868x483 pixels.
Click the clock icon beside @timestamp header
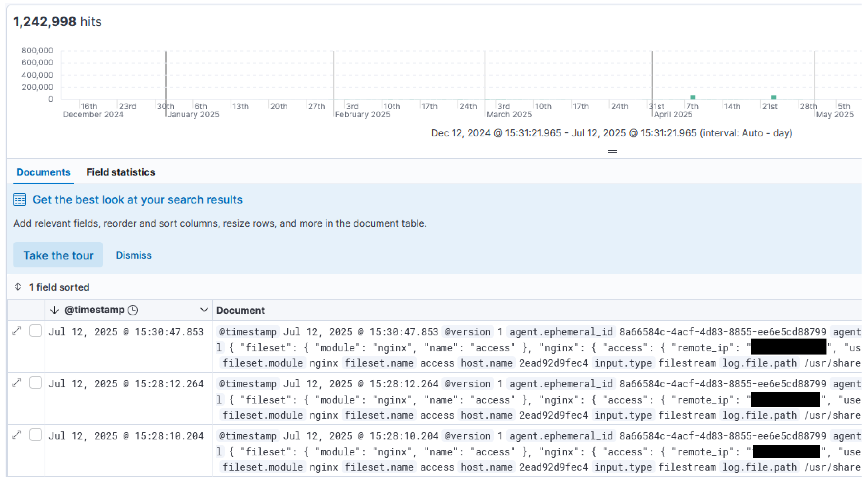coord(133,310)
